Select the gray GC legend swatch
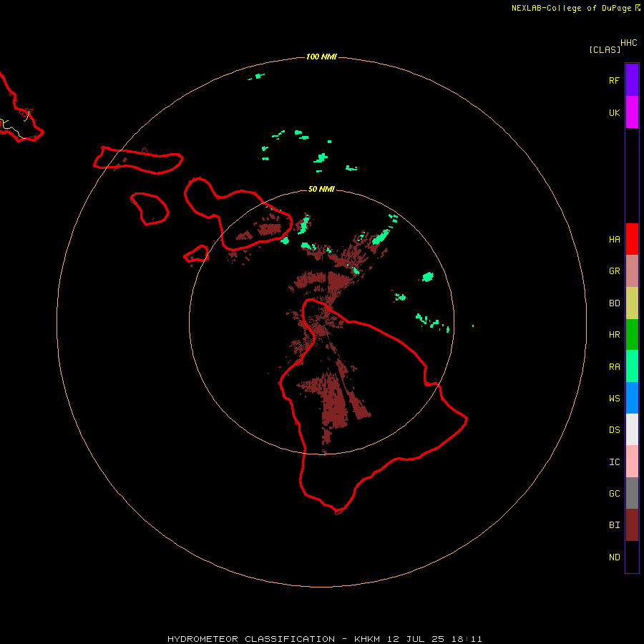 click(x=632, y=493)
